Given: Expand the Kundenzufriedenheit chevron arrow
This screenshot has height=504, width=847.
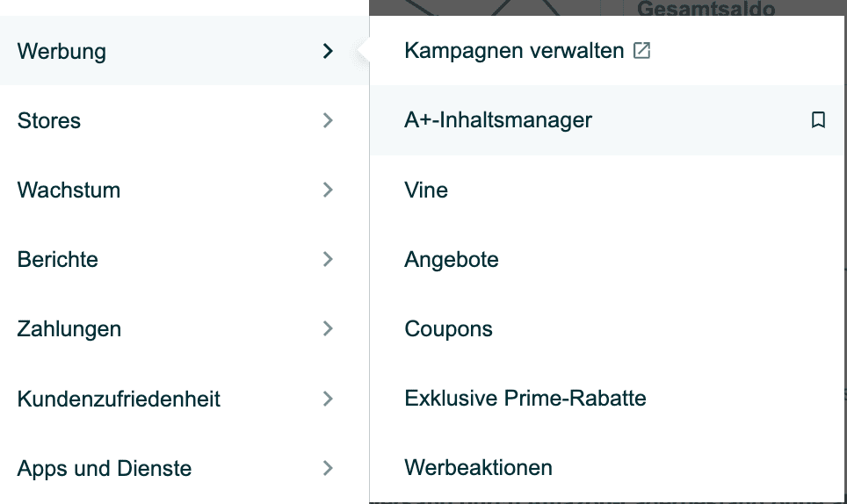Looking at the screenshot, I should pyautogui.click(x=328, y=399).
